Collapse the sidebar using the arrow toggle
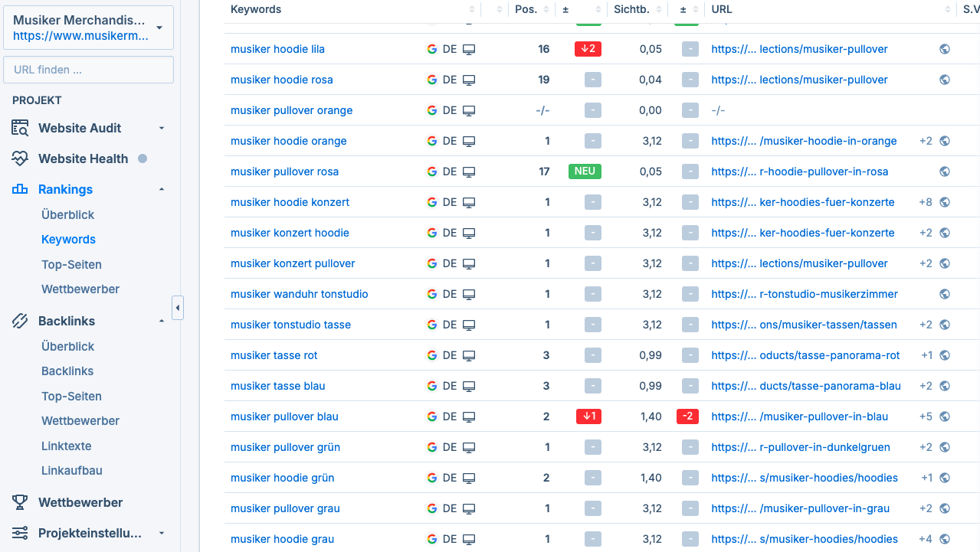The image size is (980, 552). [178, 308]
